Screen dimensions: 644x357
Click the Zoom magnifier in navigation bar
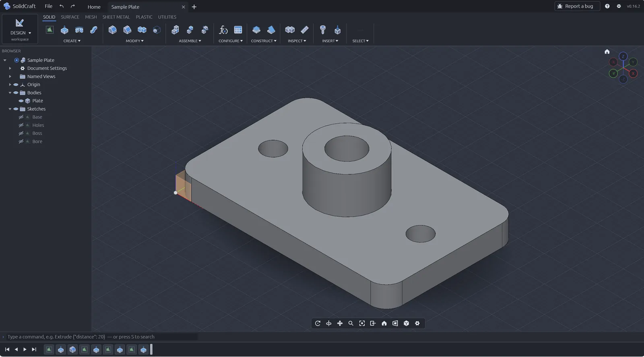[351, 323]
